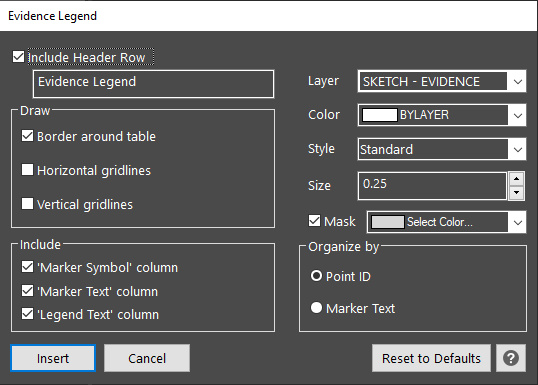Select Marker Text radio button
The image size is (538, 385).
point(316,307)
